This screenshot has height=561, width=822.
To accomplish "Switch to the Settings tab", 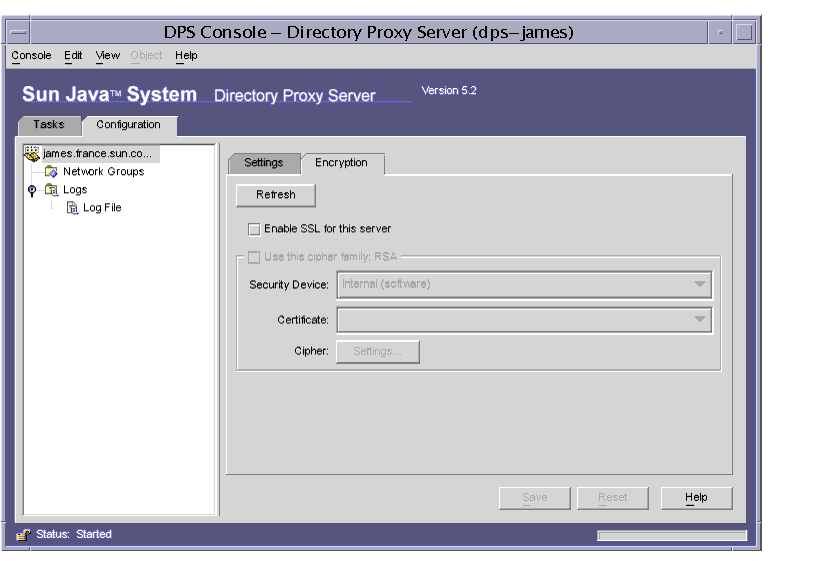I will (264, 163).
